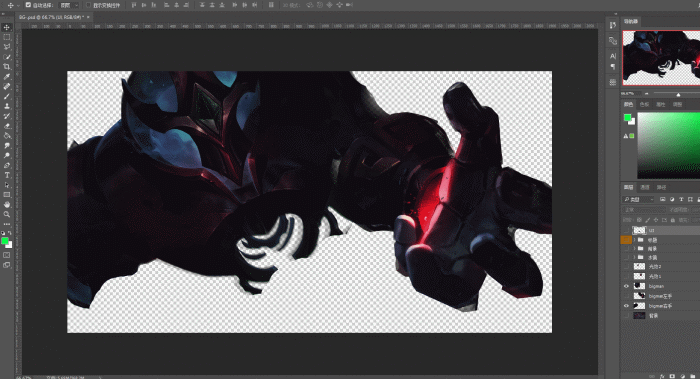
Task: Switch to the Paths panel tab
Action: [661, 187]
